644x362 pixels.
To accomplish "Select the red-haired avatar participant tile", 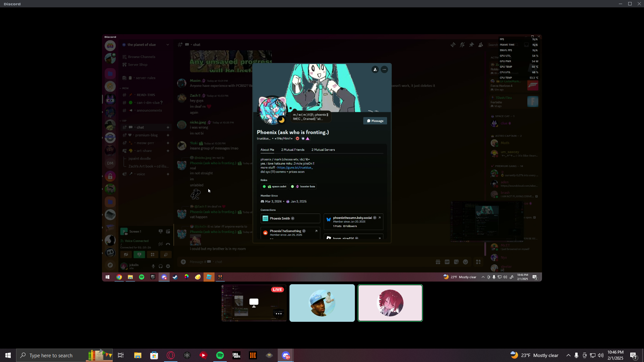I will click(390, 303).
